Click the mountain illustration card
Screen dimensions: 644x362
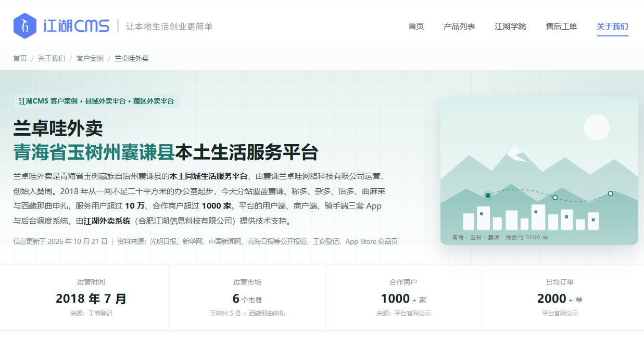(x=539, y=171)
